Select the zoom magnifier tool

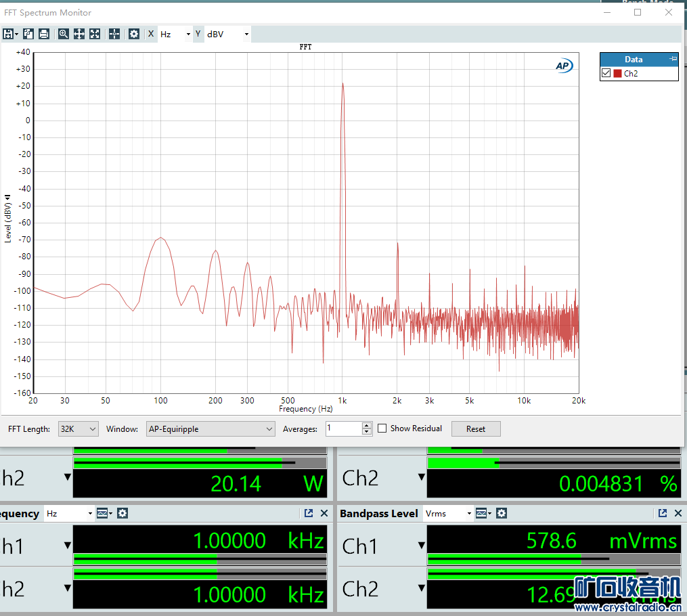(64, 34)
